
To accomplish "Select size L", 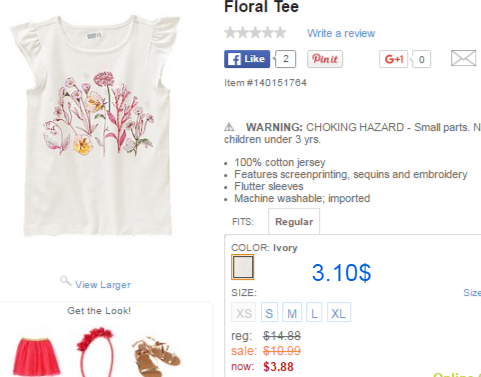I will [x=314, y=312].
